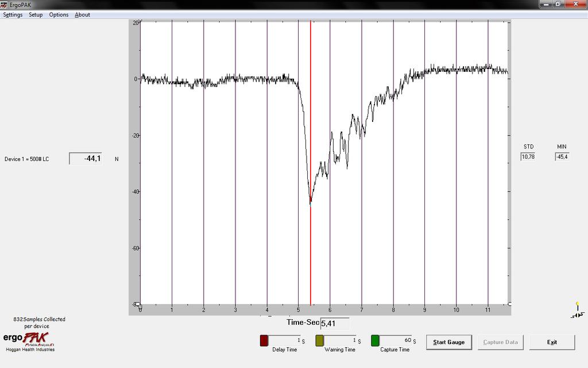Click the Exit button
588x368 pixels.
[x=552, y=342]
